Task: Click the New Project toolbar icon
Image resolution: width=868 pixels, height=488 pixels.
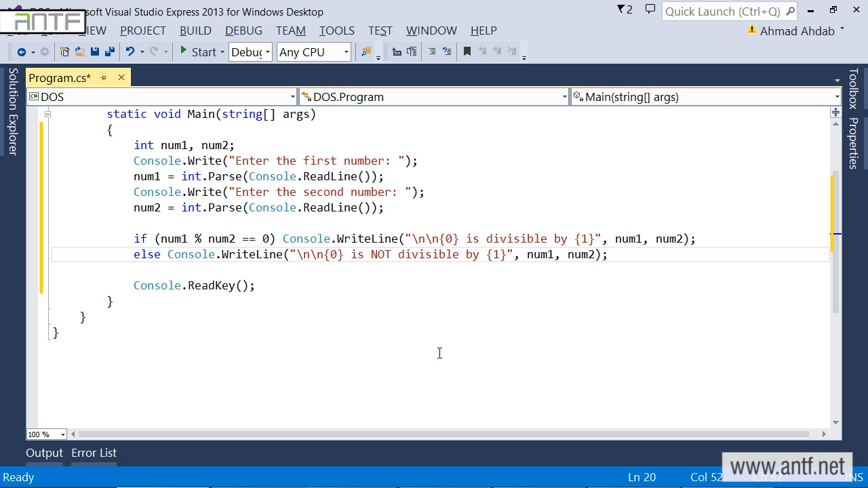Action: [64, 52]
